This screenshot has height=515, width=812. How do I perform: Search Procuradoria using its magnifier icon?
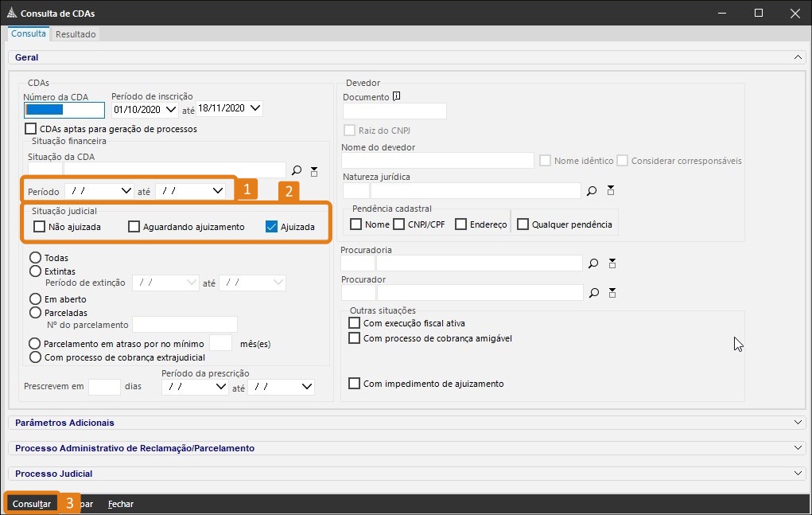point(593,263)
